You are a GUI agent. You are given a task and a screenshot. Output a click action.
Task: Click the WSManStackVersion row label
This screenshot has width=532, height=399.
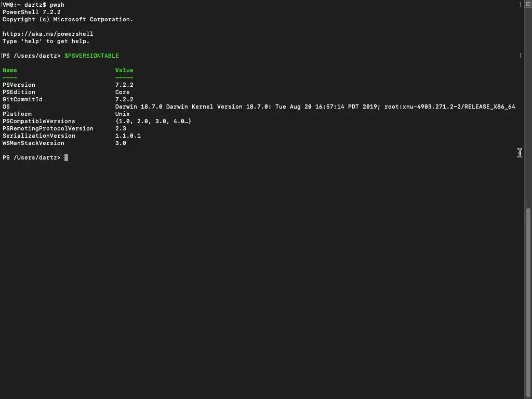click(33, 143)
